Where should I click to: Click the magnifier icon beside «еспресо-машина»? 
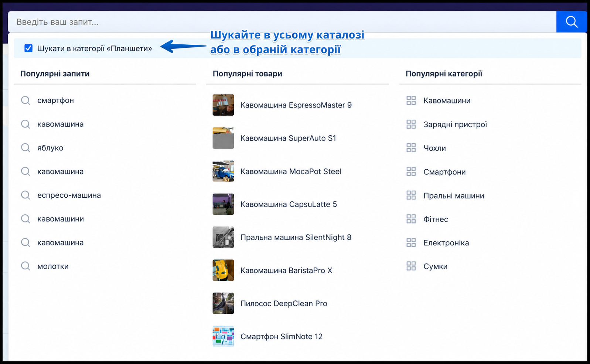click(25, 195)
